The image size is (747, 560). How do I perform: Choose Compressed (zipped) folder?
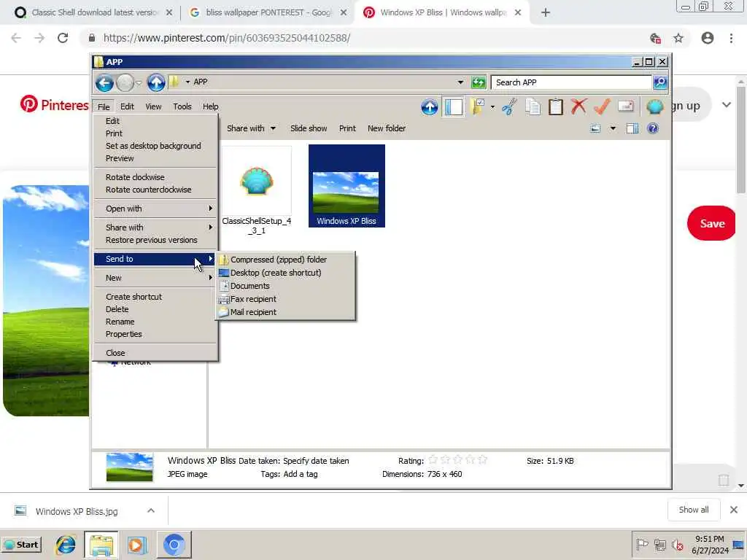coord(286,260)
